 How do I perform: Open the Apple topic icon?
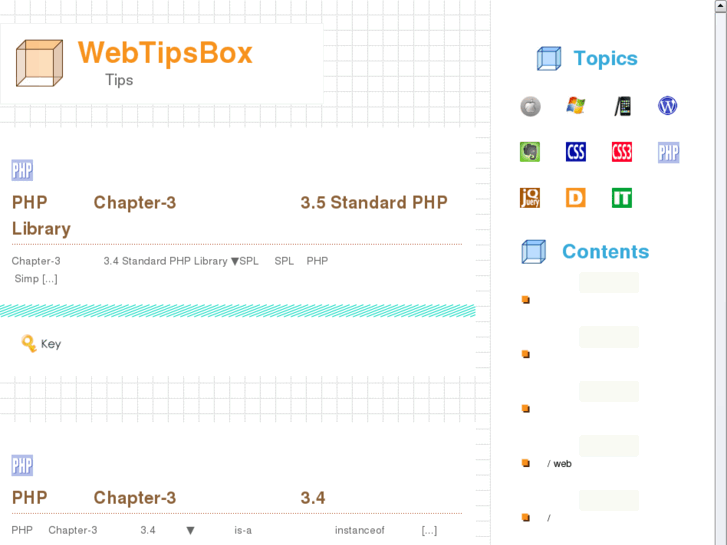(530, 106)
